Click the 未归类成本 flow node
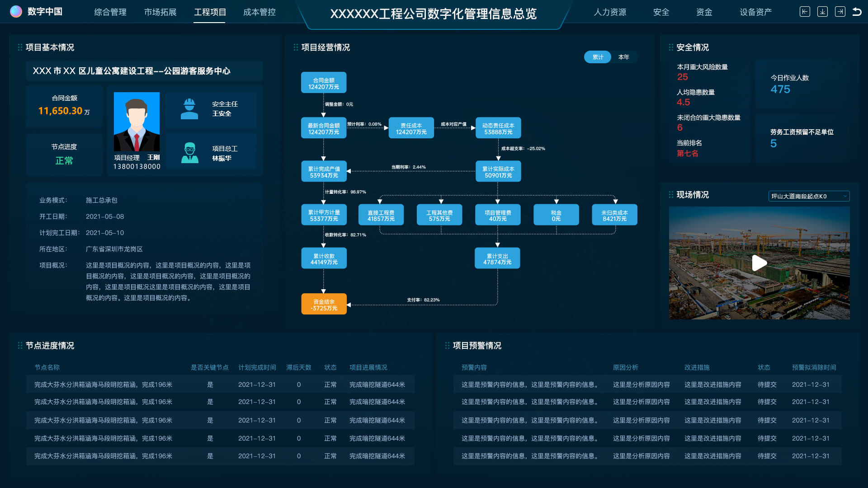The height and width of the screenshot is (488, 868). click(614, 215)
